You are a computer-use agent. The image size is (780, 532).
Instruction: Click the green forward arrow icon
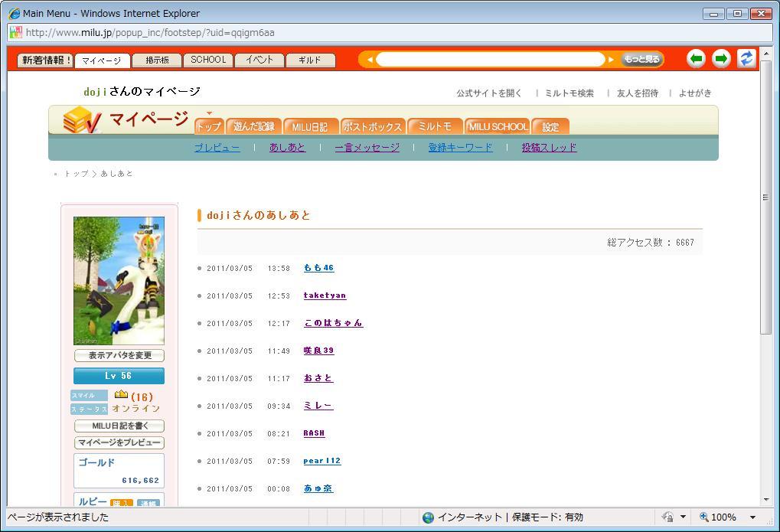click(721, 59)
